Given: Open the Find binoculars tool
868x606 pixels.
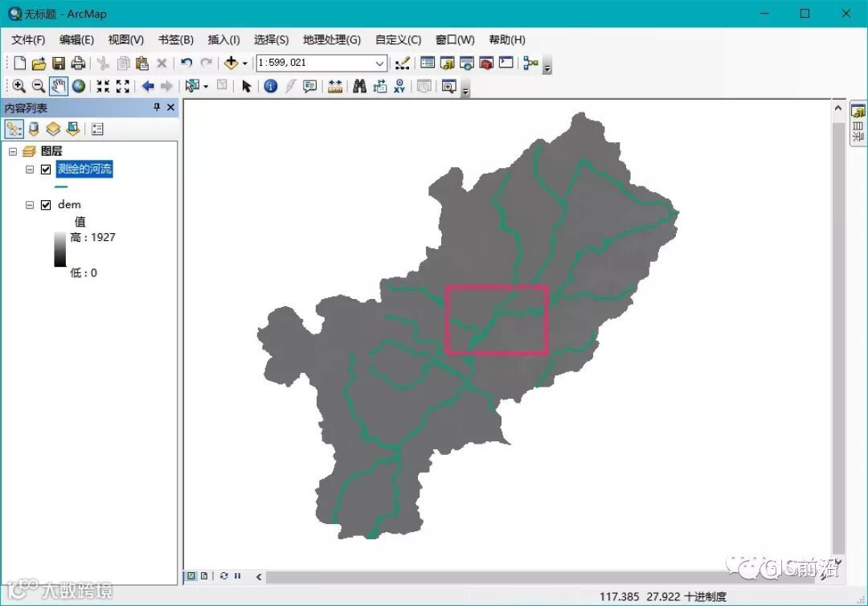Looking at the screenshot, I should point(360,86).
